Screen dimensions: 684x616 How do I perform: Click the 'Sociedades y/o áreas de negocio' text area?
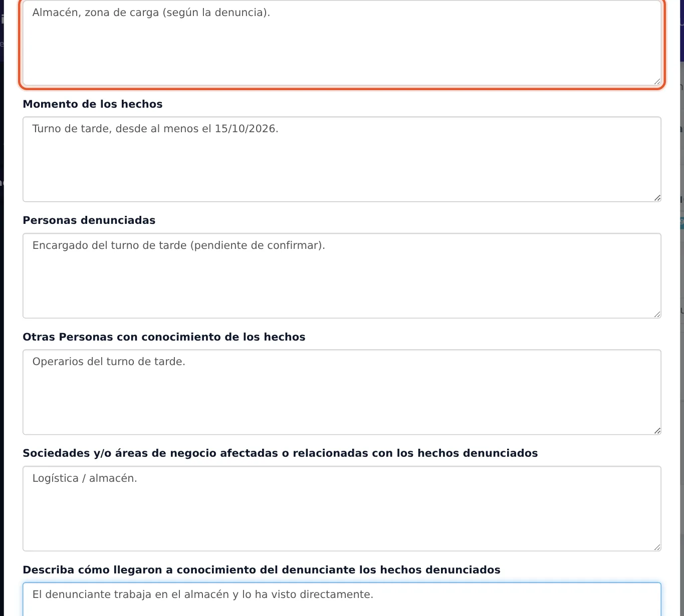pos(342,508)
